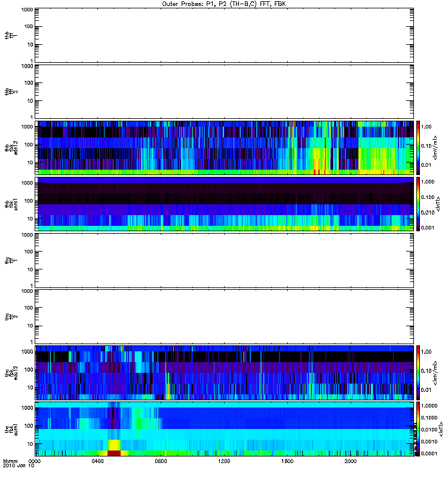The width and height of the screenshot is (448, 478).
Task: Click the "0400" time tick label
Action: pyautogui.click(x=98, y=461)
